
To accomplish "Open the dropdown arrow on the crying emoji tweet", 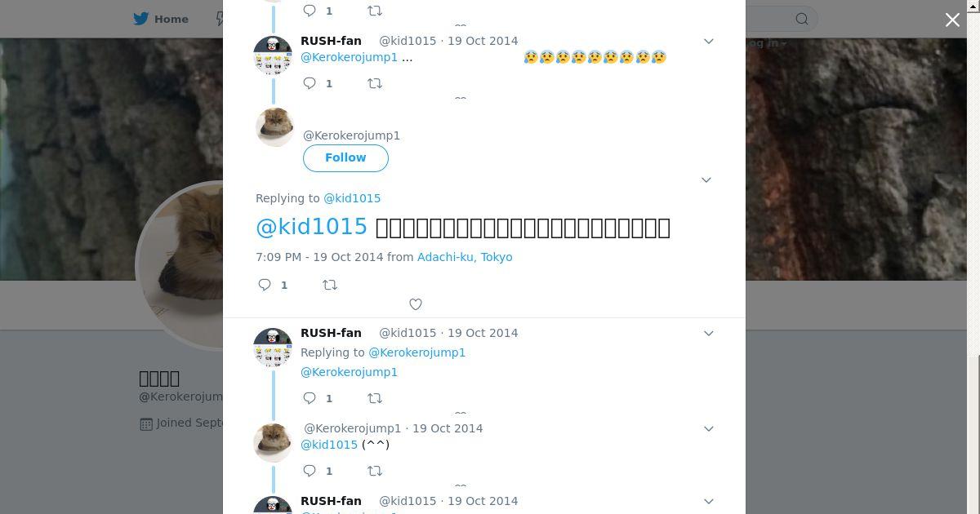I will click(709, 41).
